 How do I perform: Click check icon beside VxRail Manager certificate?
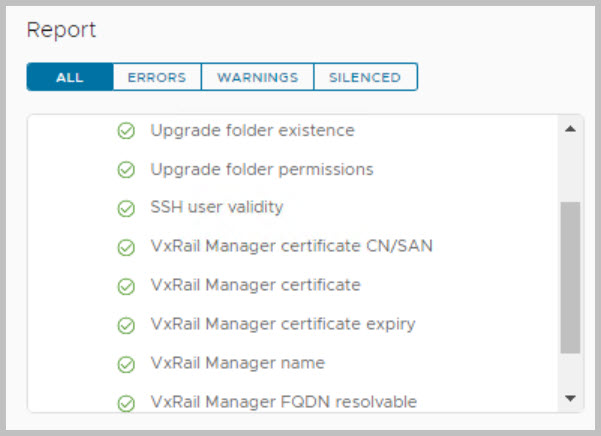pos(126,286)
